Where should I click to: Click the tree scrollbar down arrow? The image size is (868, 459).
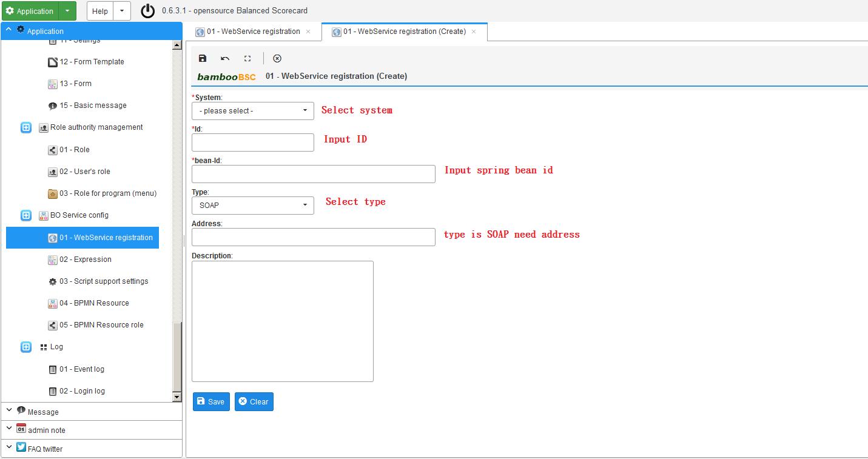(x=177, y=397)
